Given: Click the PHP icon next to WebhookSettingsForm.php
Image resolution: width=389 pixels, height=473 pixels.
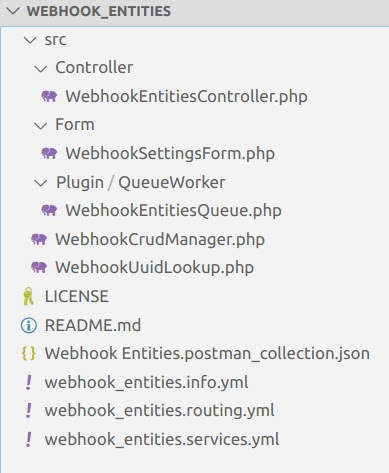Looking at the screenshot, I should (49, 153).
